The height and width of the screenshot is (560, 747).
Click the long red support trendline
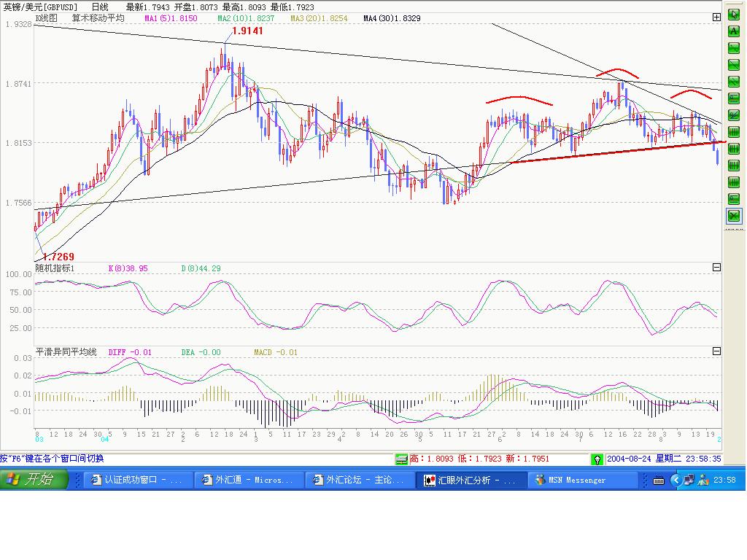(x=618, y=152)
